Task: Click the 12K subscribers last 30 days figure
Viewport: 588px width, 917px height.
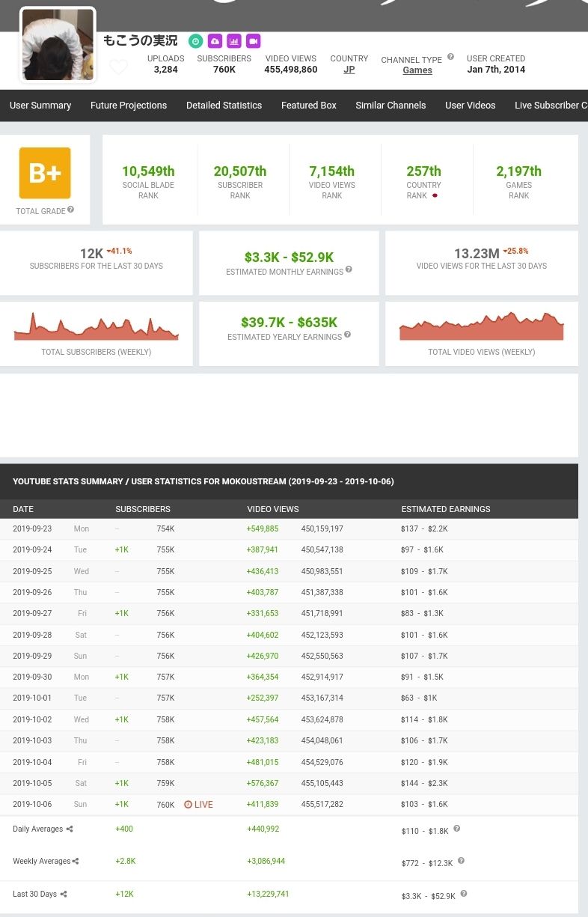Action: pyautogui.click(x=91, y=254)
